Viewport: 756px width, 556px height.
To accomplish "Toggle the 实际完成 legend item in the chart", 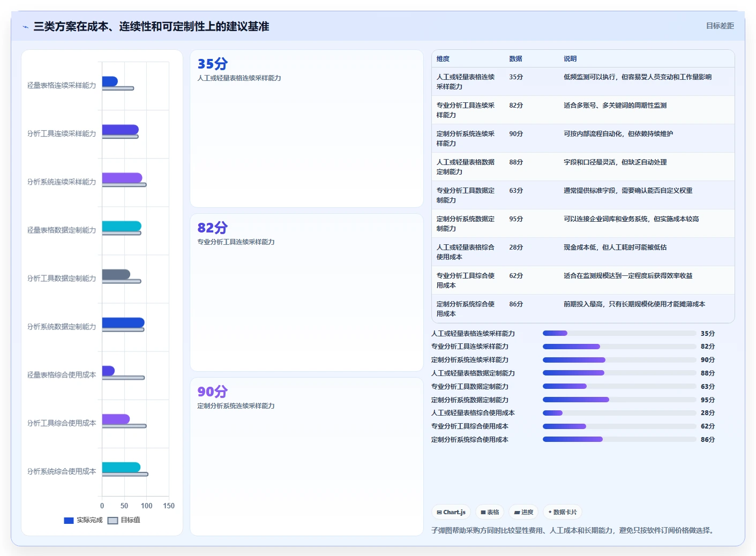I will click(83, 520).
